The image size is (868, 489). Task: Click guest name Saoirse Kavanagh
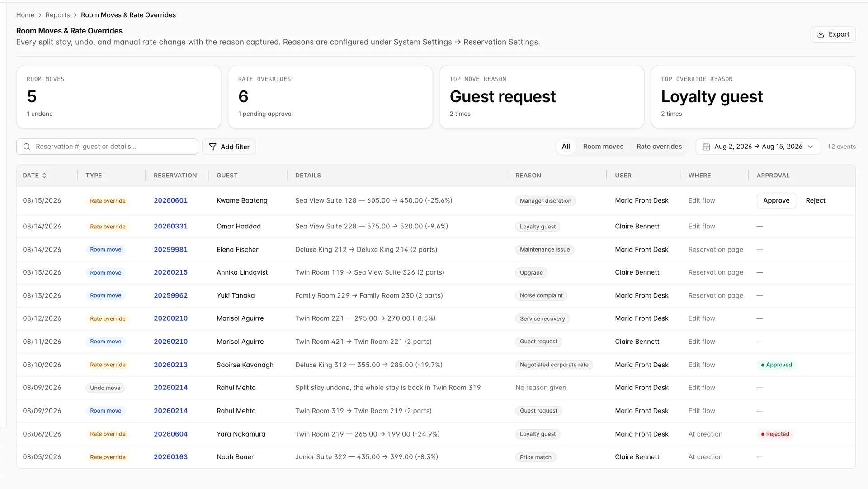point(245,365)
